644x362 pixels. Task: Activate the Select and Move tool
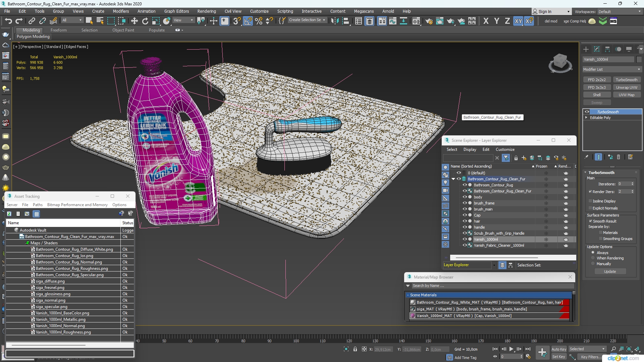(134, 21)
